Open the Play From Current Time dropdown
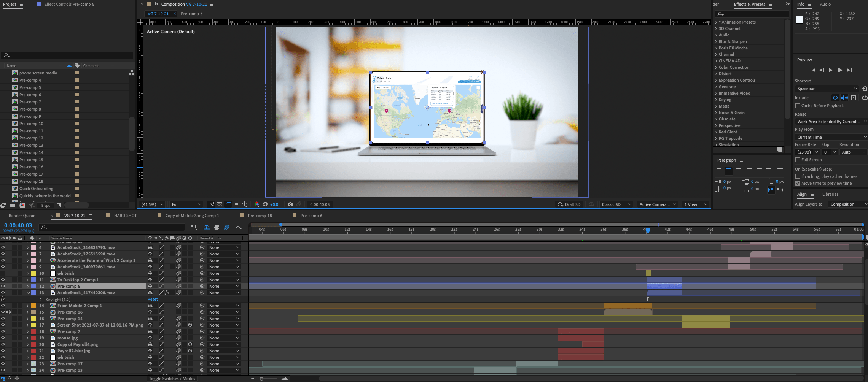The image size is (868, 382). (831, 137)
